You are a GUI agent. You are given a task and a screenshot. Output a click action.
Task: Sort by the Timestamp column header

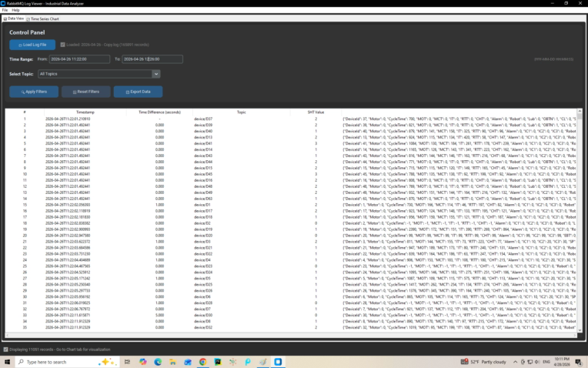point(85,112)
